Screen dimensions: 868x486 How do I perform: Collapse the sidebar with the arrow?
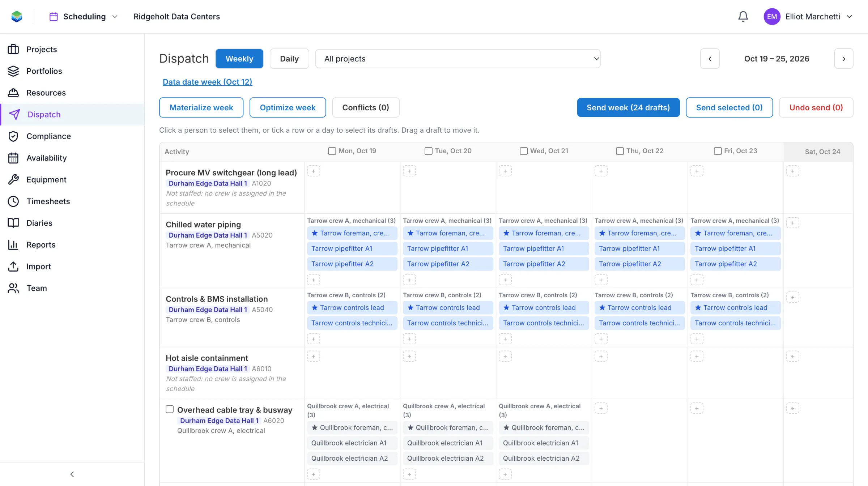click(72, 474)
